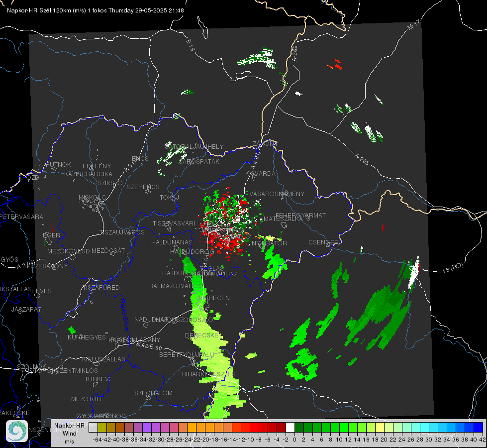Click the SZEGHALOM city label
487x448 pixels.
(x=153, y=393)
